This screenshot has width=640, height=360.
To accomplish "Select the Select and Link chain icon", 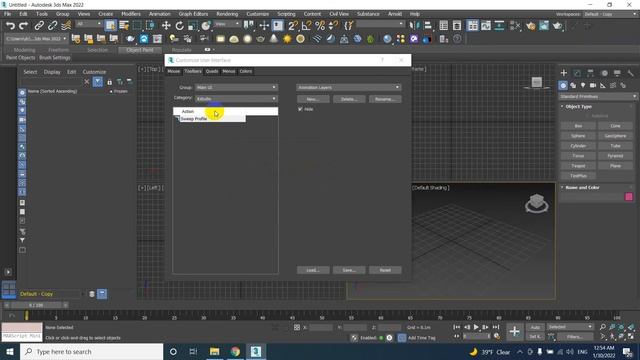I will (x=39, y=26).
